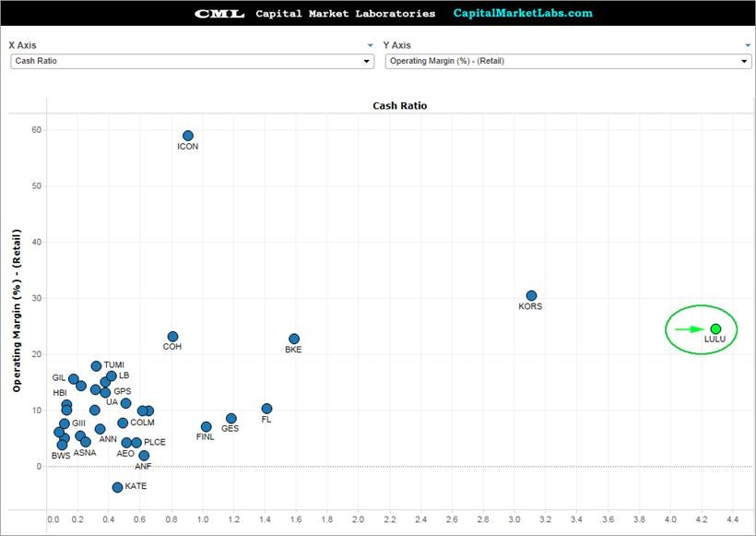Click the GIL data point
The height and width of the screenshot is (536, 756).
click(x=73, y=379)
